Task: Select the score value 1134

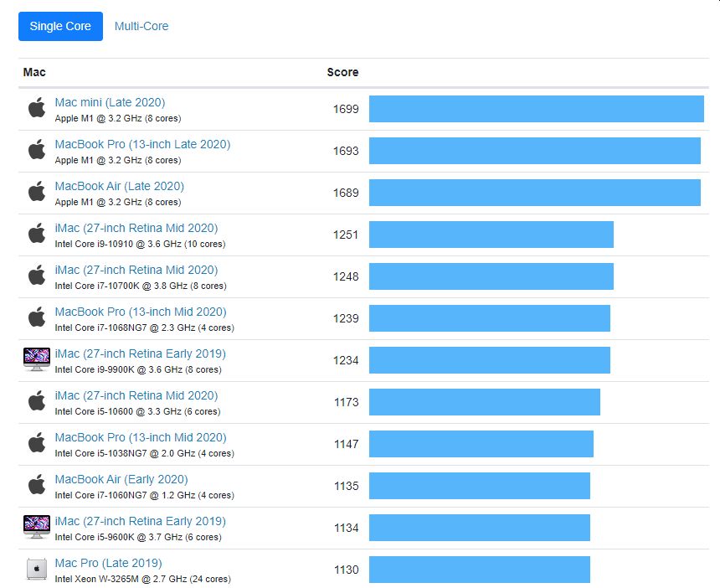Action: point(347,528)
